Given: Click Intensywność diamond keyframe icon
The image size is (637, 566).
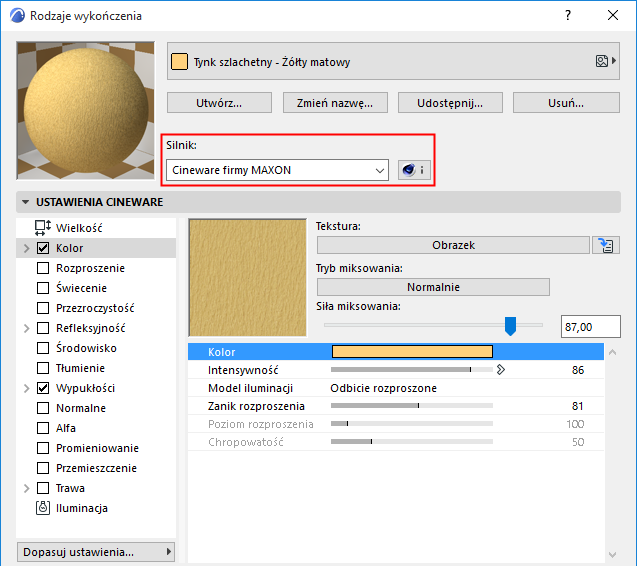Looking at the screenshot, I should pyautogui.click(x=500, y=370).
